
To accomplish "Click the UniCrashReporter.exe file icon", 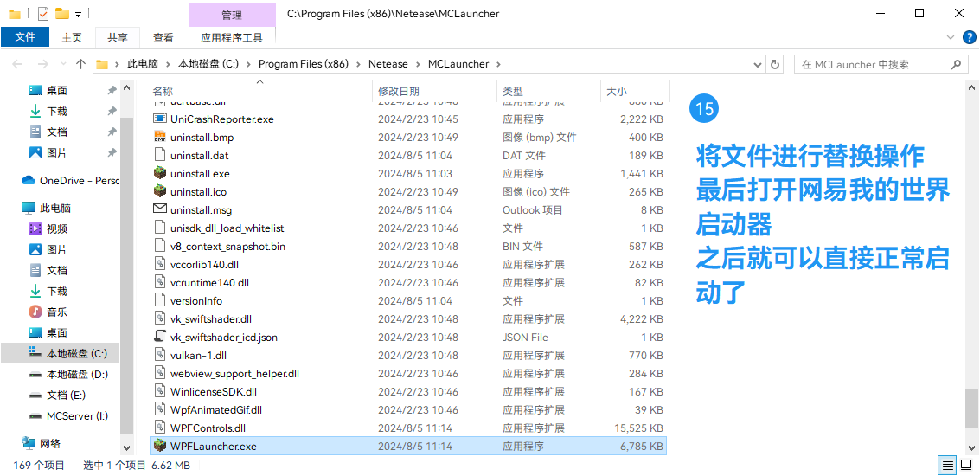I will click(x=159, y=119).
